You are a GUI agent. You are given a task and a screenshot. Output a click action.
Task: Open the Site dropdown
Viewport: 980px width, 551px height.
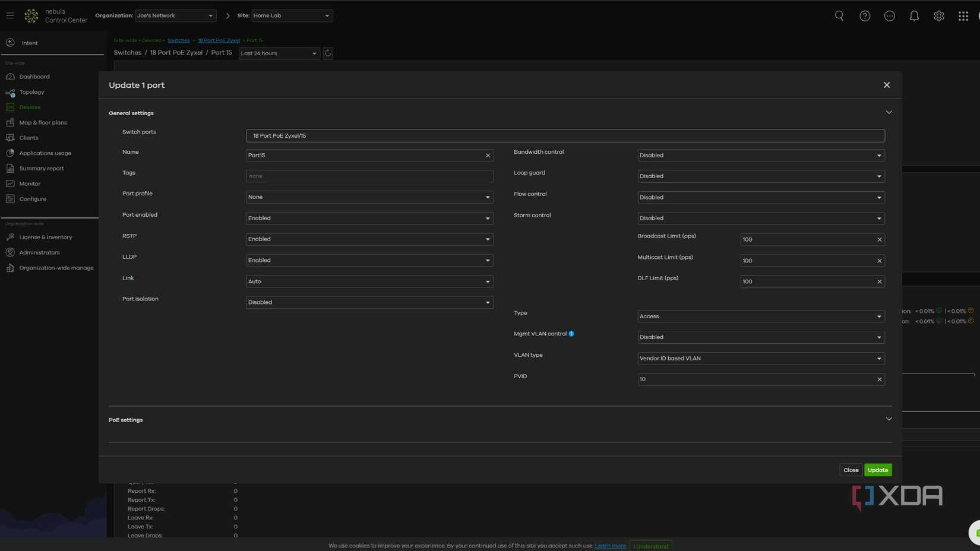[292, 15]
